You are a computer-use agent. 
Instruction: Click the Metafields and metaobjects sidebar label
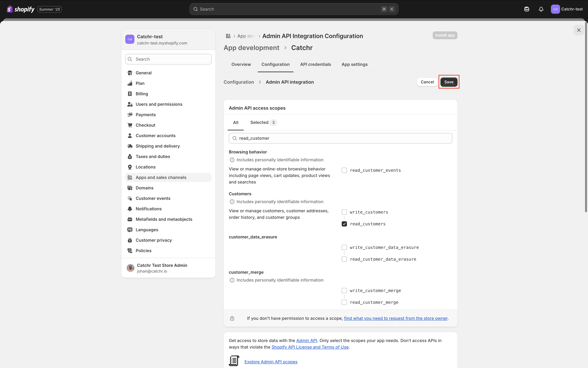tap(164, 219)
